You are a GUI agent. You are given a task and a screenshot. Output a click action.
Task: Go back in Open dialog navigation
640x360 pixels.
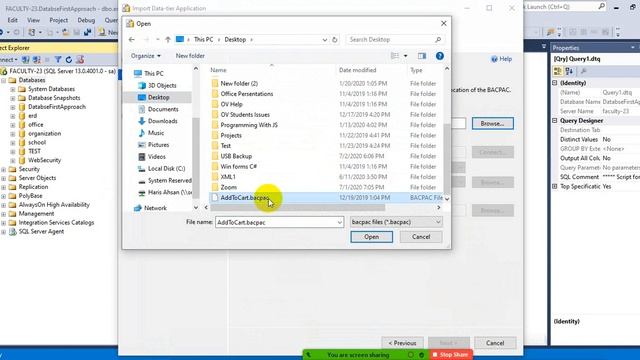[131, 40]
